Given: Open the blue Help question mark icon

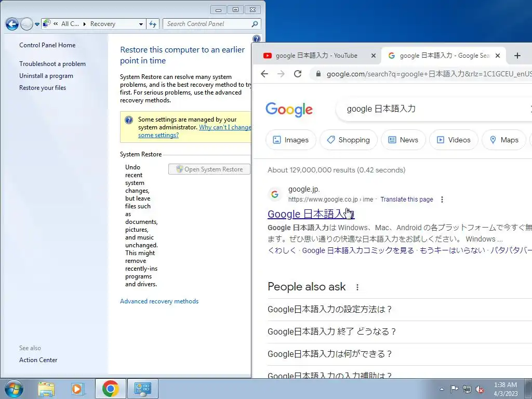Looking at the screenshot, I should [257, 38].
